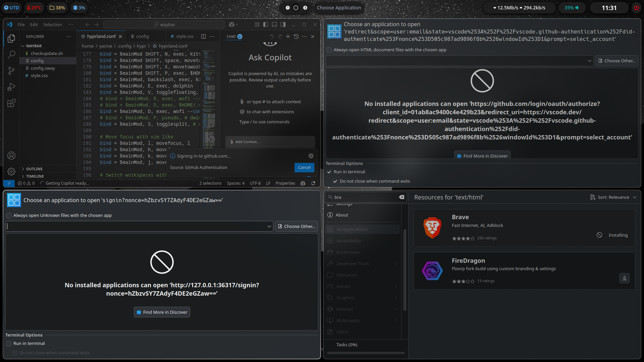Open the Manage gear in activity bar
Image resolution: width=644 pixels, height=362 pixels.
coord(11,172)
